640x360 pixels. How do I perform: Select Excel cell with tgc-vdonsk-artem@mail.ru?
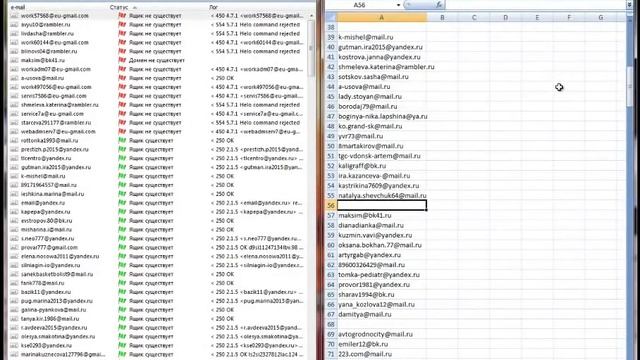tap(382, 156)
